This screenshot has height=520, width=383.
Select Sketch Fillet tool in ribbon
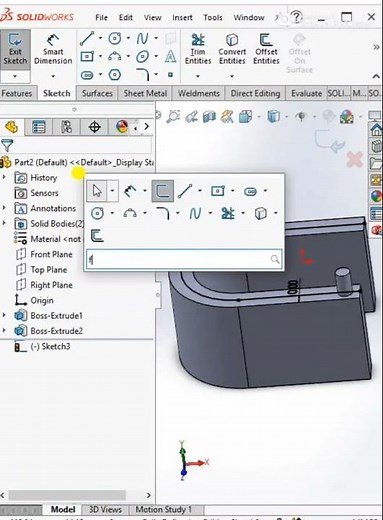click(143, 75)
